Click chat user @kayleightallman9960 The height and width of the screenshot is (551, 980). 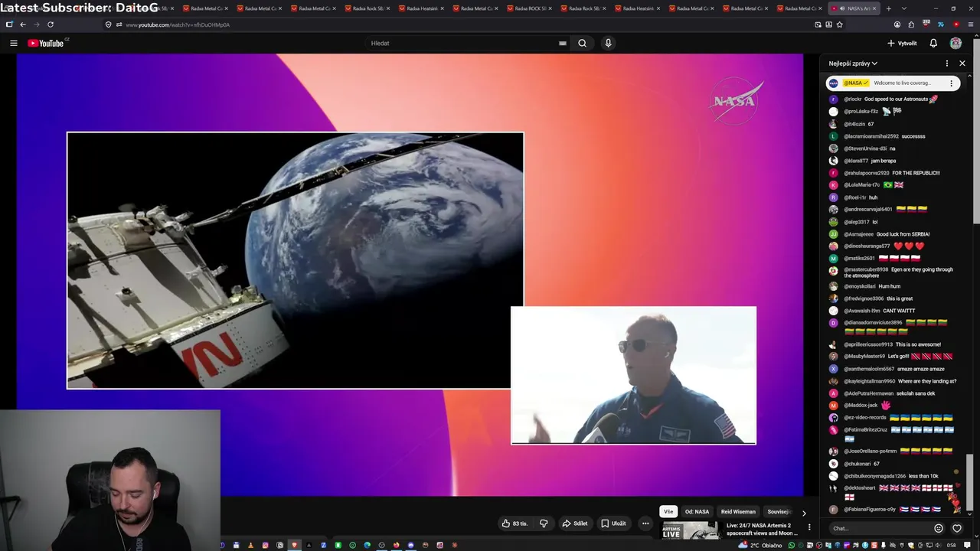pos(869,381)
